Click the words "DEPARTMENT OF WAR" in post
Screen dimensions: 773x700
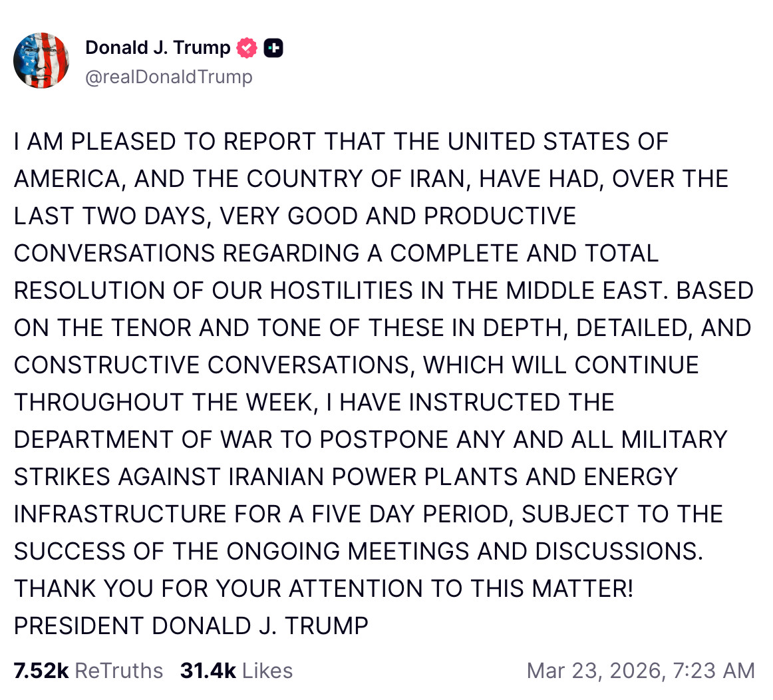click(x=146, y=440)
